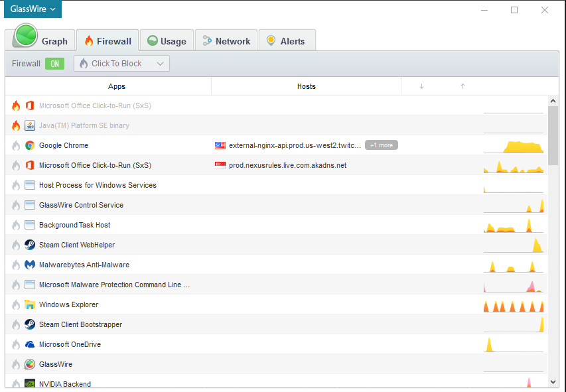This screenshot has height=392, width=566.
Task: Click the Microsoft OneDrive cloud icon
Action: pyautogui.click(x=30, y=344)
